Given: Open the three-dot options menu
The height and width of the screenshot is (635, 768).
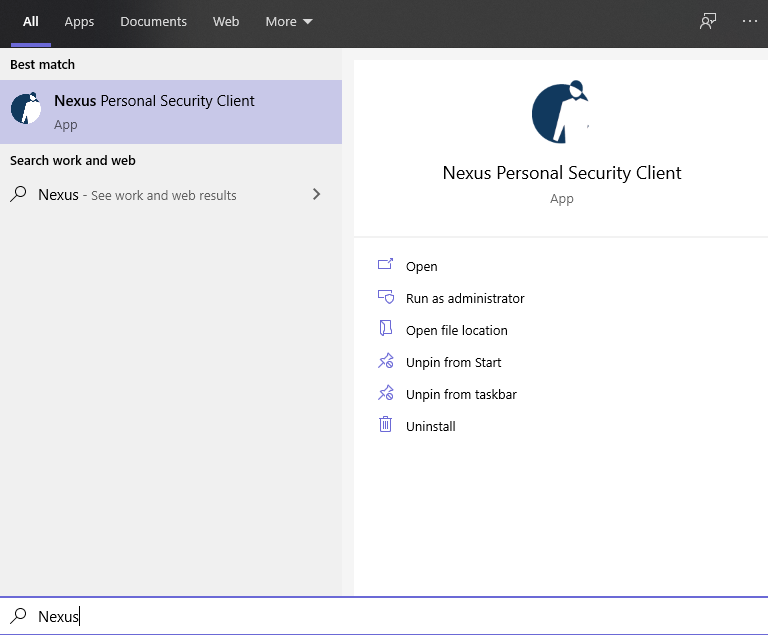Looking at the screenshot, I should 750,22.
